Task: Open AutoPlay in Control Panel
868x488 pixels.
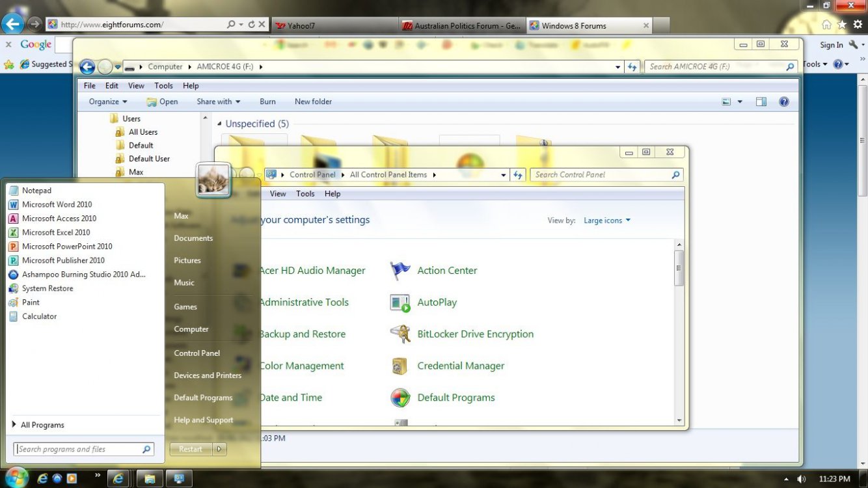Action: click(x=437, y=303)
